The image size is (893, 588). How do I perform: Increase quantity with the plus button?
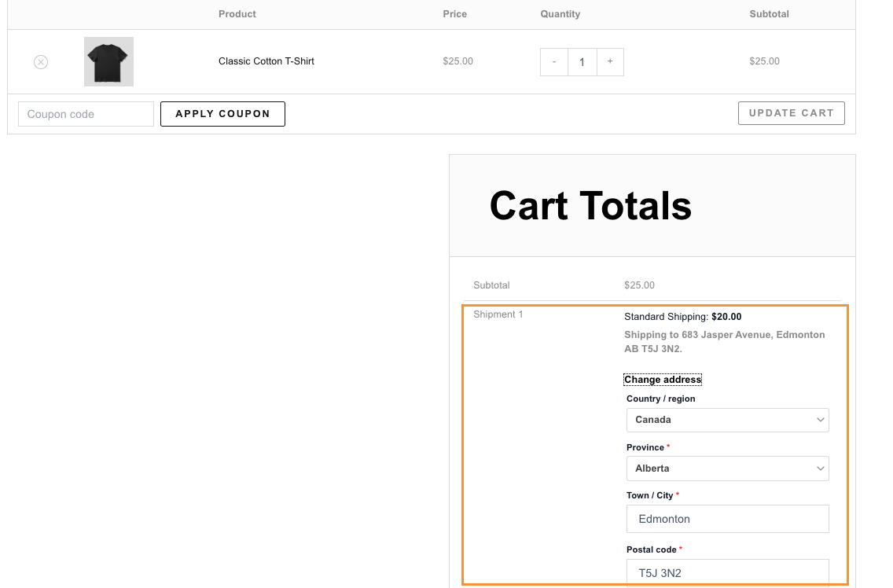coord(610,62)
